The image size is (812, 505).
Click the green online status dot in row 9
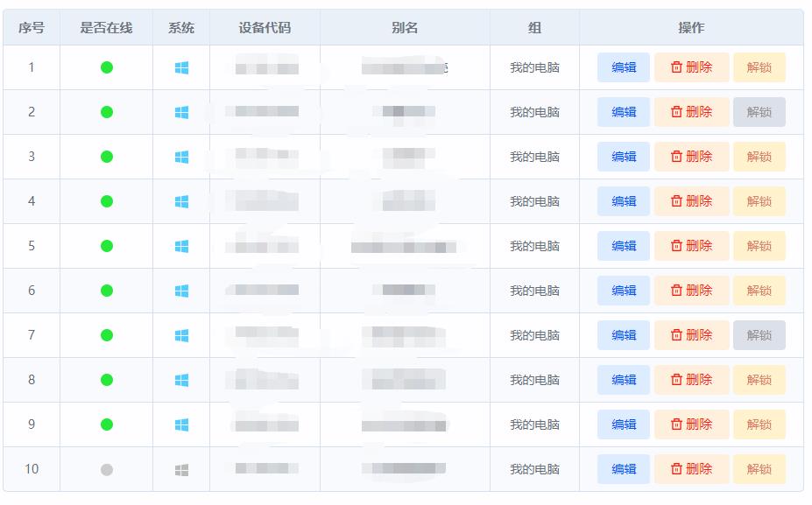pyautogui.click(x=107, y=424)
